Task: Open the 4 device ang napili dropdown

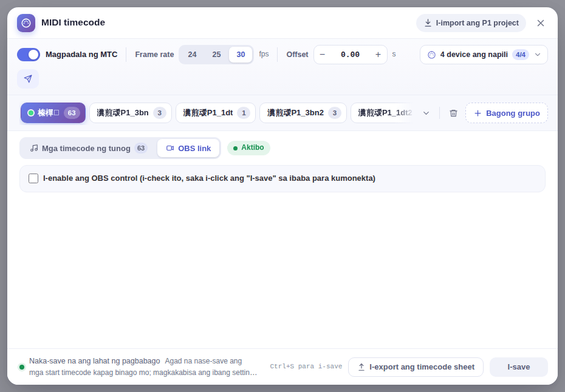Action: coord(484,55)
